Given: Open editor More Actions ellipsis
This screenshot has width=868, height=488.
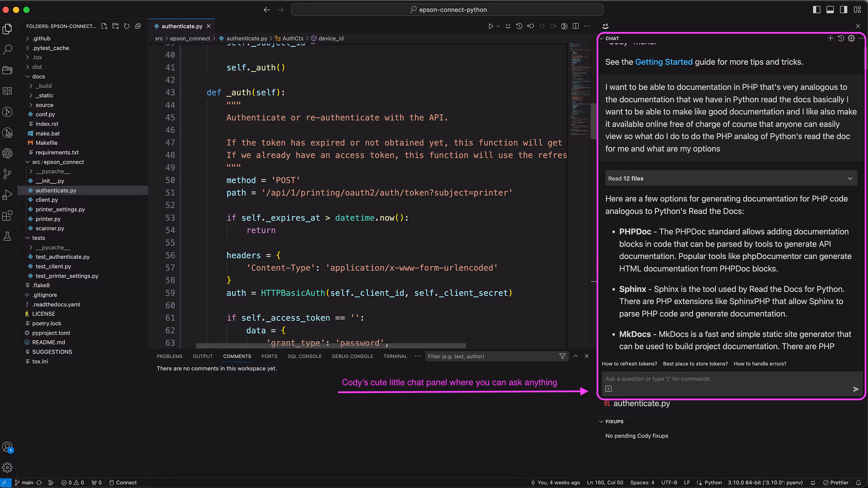Looking at the screenshot, I should click(x=587, y=26).
